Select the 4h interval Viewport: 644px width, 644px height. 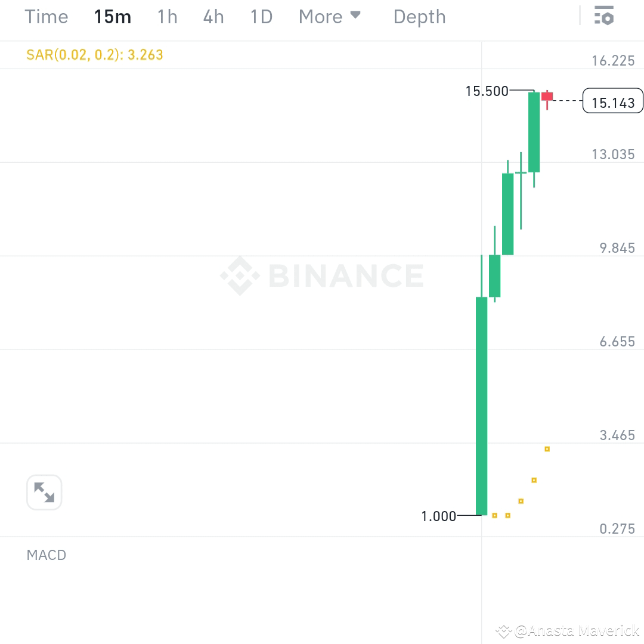(213, 17)
